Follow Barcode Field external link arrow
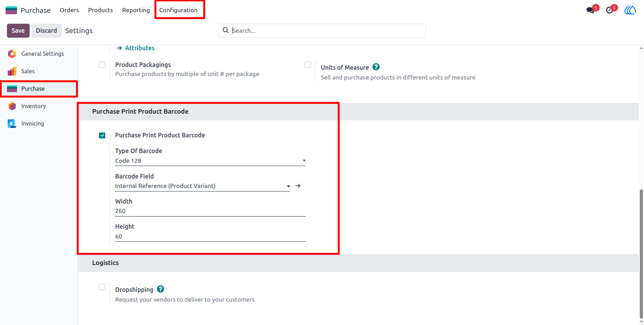 [x=298, y=186]
